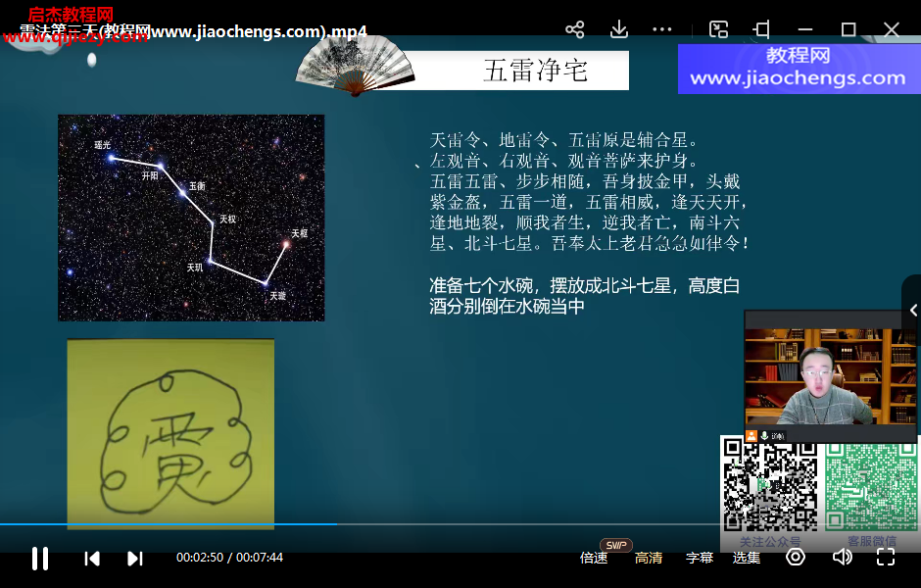Minimize the player window

coord(805,29)
